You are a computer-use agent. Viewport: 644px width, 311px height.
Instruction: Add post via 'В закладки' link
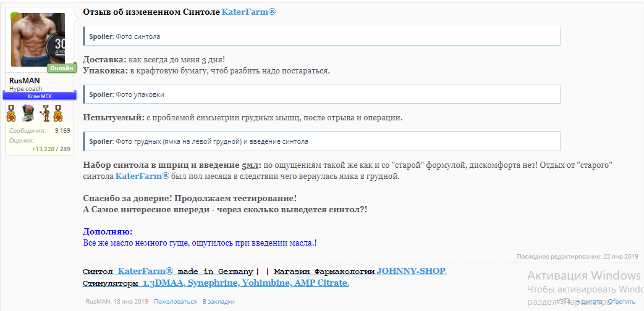pyautogui.click(x=218, y=302)
